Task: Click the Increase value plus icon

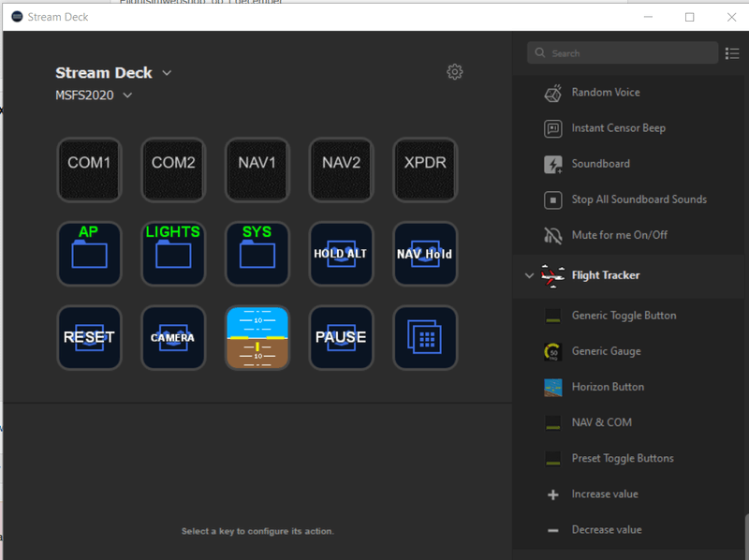Action: click(552, 494)
